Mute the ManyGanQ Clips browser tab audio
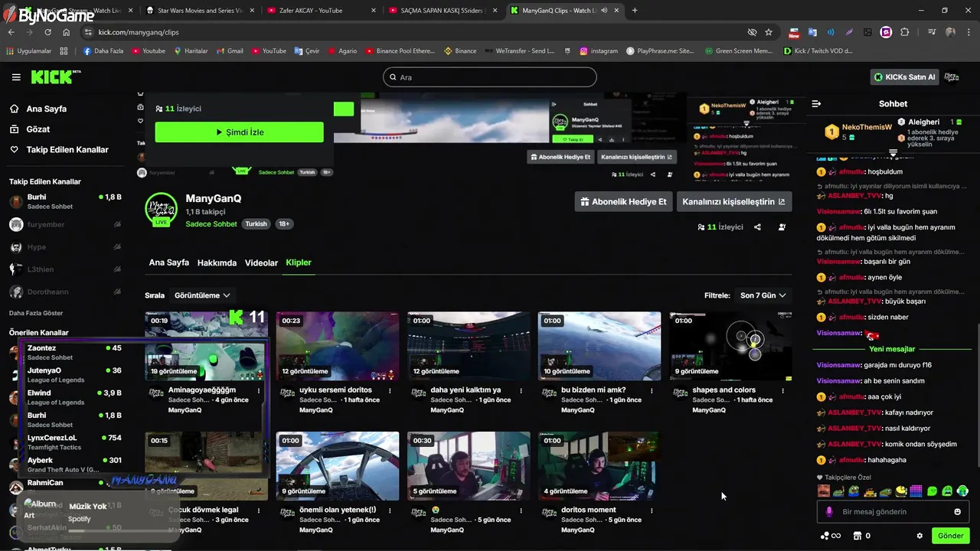The width and height of the screenshot is (980, 551). [x=605, y=11]
